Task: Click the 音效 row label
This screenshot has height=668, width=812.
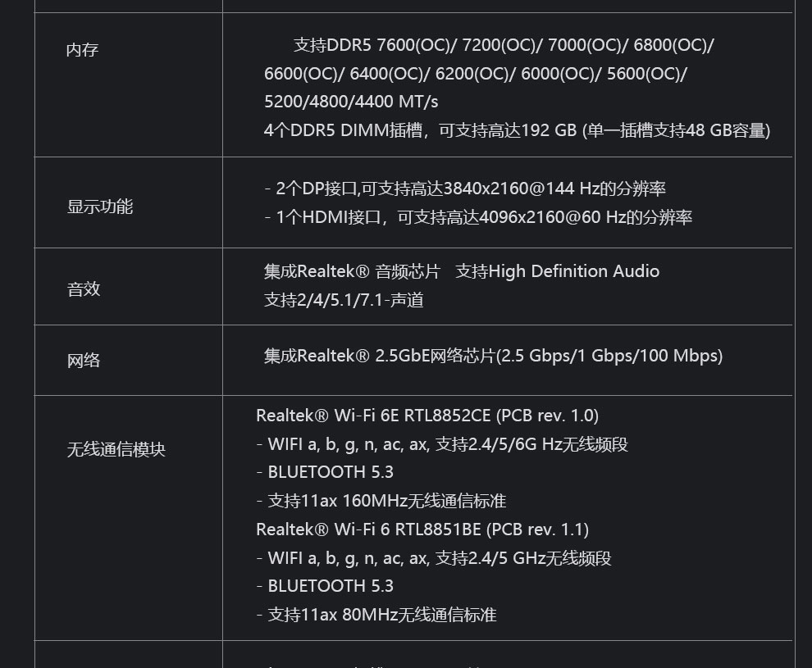Action: tap(83, 289)
